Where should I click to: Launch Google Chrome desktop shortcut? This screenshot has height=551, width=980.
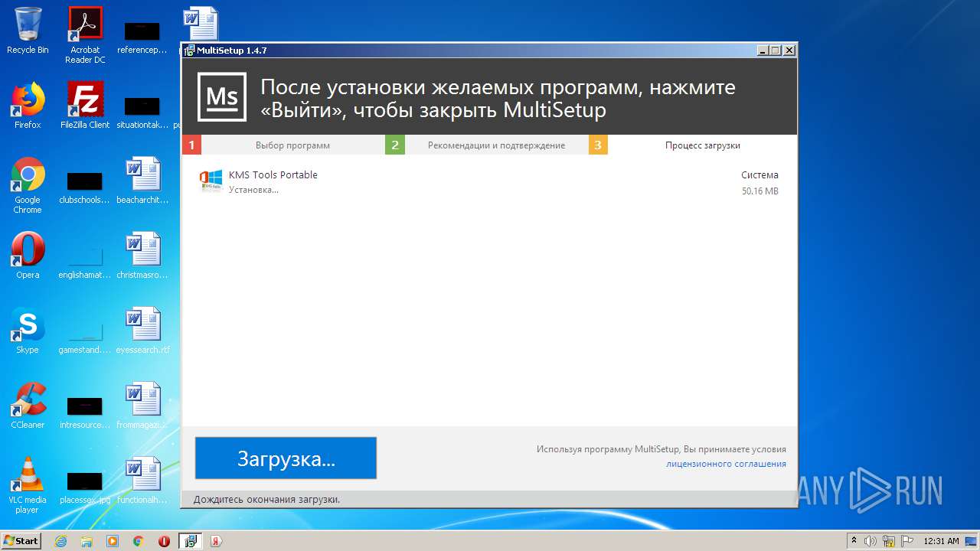coord(28,185)
